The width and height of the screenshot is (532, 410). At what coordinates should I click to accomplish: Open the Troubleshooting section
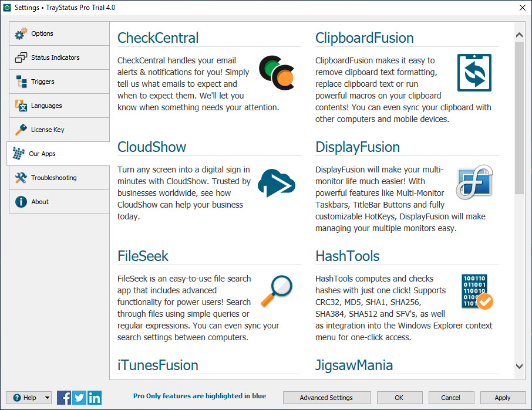tap(59, 178)
